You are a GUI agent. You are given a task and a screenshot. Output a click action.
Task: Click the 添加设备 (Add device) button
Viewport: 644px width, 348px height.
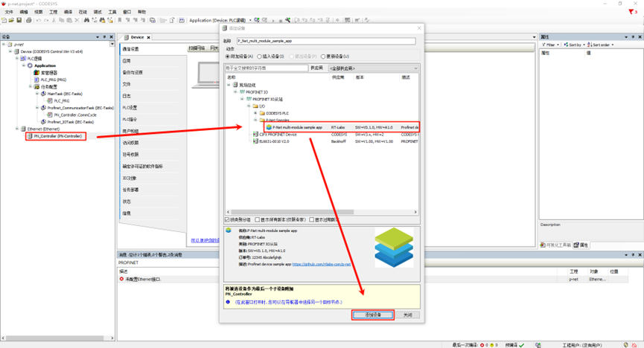(373, 315)
